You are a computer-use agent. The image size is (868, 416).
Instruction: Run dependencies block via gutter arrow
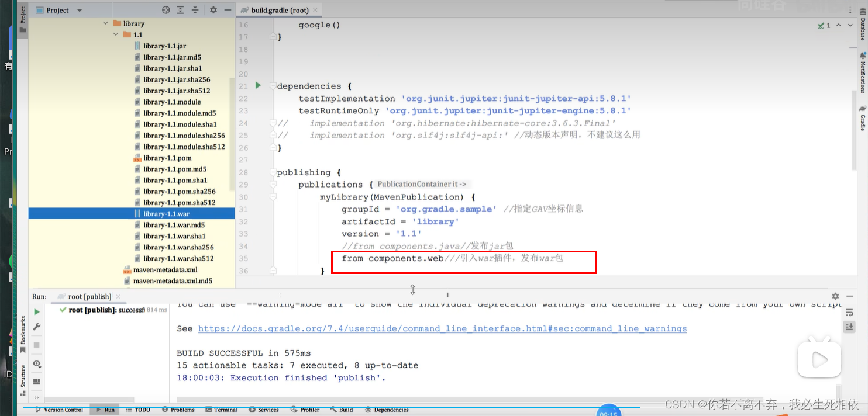coord(258,86)
